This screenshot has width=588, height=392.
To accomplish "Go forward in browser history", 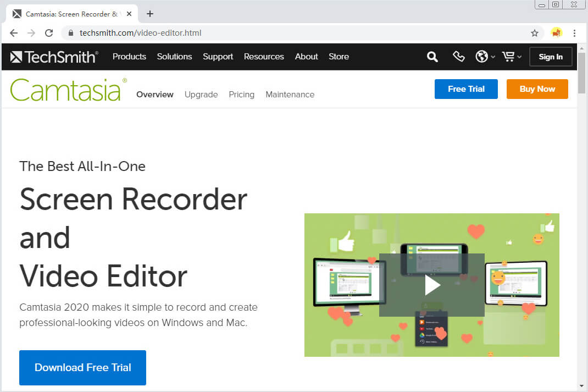I will click(x=31, y=33).
